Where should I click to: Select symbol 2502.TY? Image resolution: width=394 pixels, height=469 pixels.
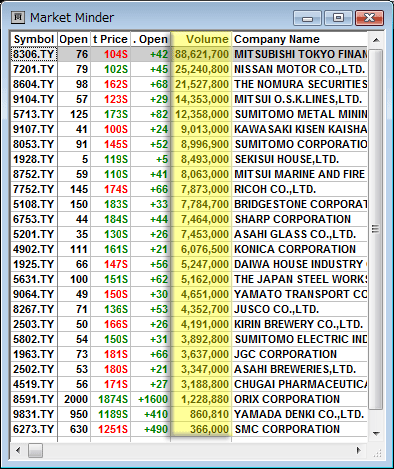[33, 369]
